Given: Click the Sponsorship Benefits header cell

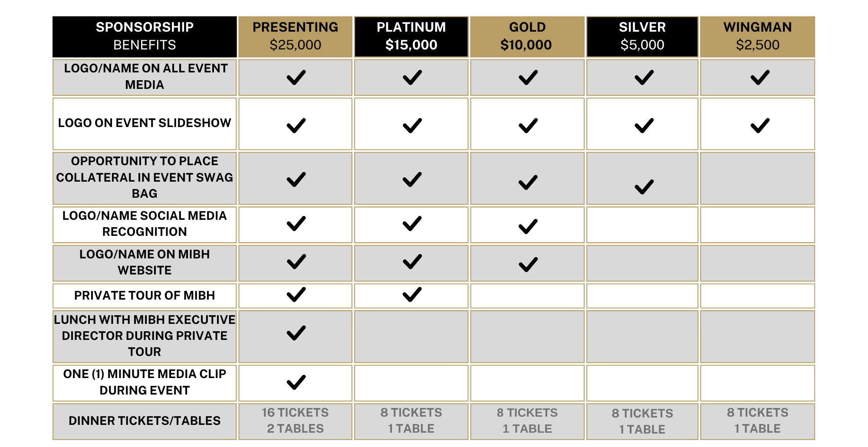Looking at the screenshot, I should pos(145,36).
